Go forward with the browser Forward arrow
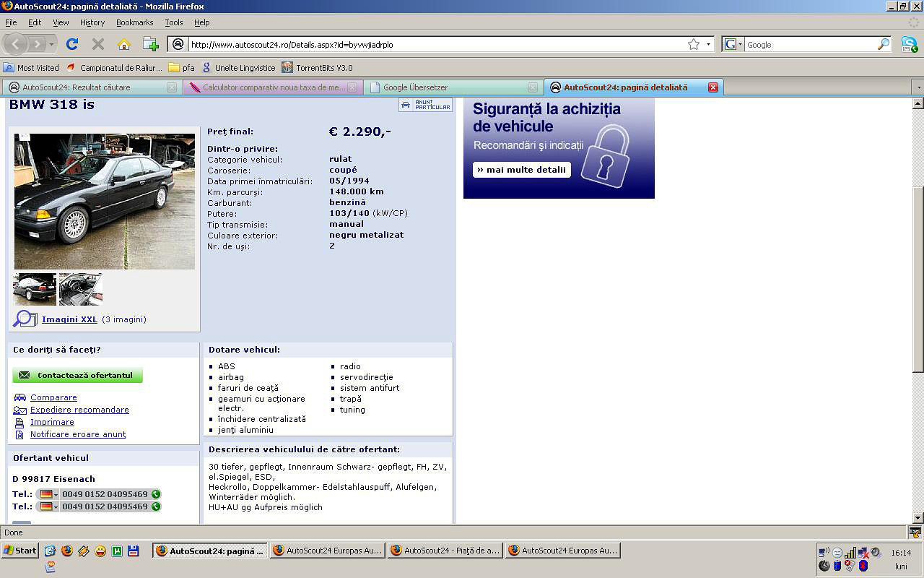The width and height of the screenshot is (924, 578). click(x=37, y=44)
